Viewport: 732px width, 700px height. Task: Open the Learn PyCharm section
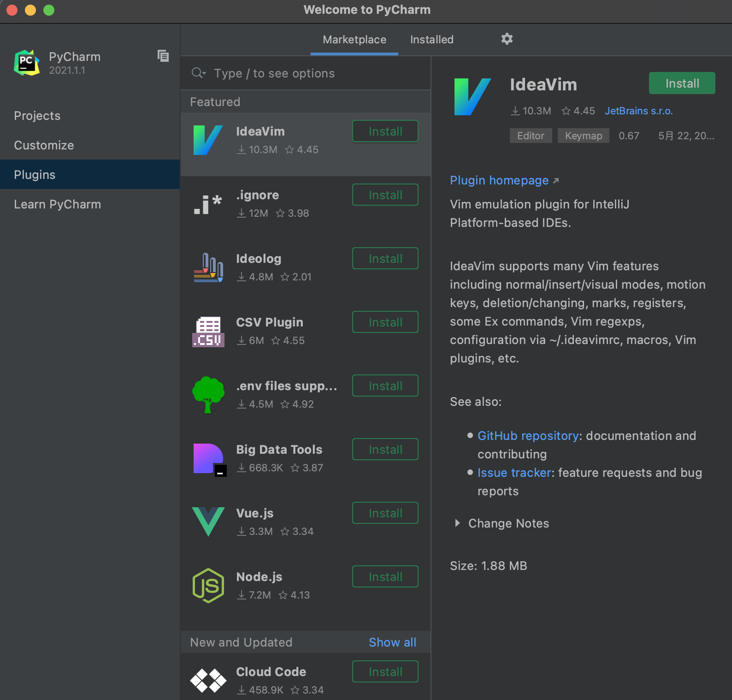coord(90,204)
